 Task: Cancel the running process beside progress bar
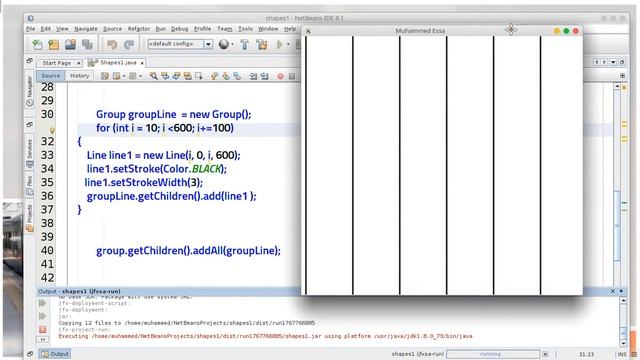click(x=545, y=354)
